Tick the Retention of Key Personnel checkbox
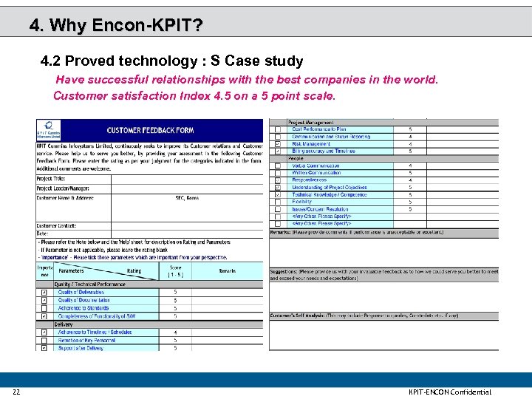The width and height of the screenshot is (532, 399). coord(44,341)
